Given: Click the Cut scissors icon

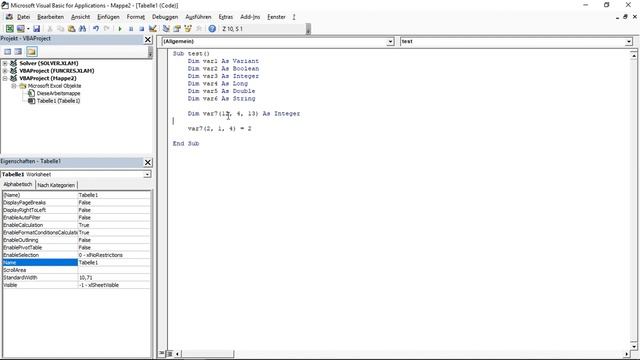Looking at the screenshot, I should click(50, 29).
